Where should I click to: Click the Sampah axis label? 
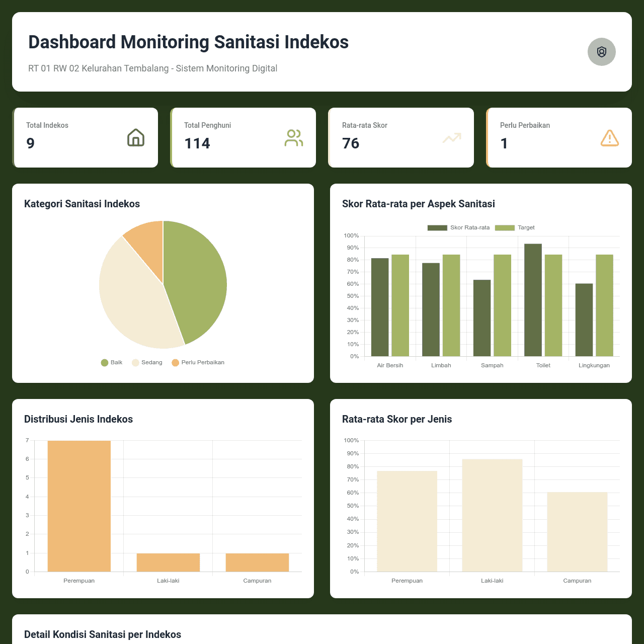pos(492,365)
